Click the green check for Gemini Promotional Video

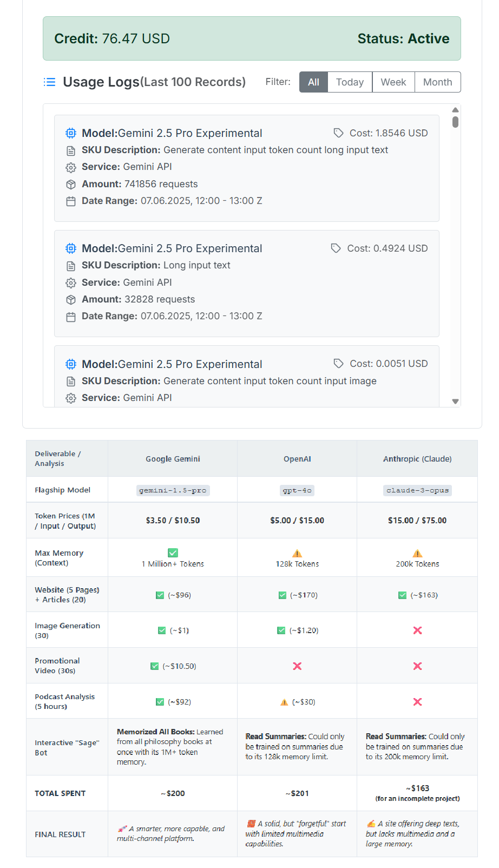click(155, 666)
